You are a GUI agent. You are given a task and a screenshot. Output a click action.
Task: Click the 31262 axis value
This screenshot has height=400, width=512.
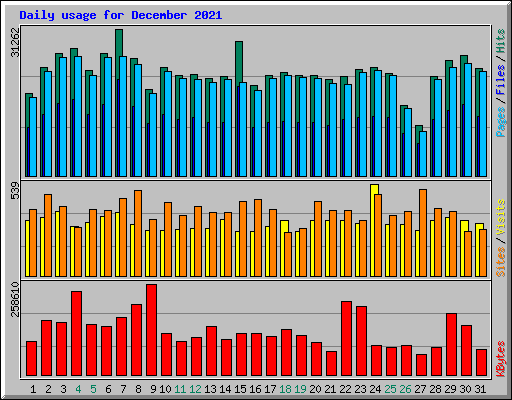15,42
